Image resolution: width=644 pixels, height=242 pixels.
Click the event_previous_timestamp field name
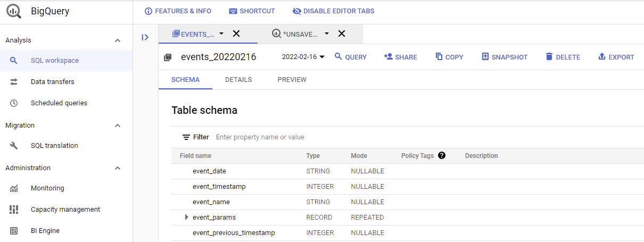point(234,233)
